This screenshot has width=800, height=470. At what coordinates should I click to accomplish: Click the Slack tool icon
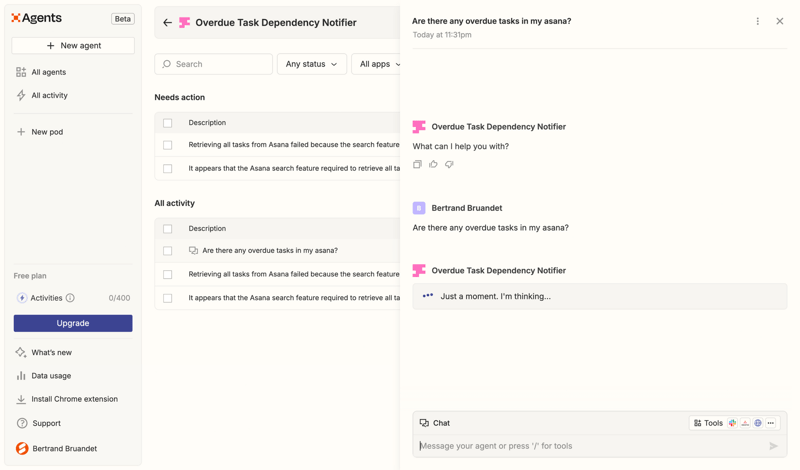[733, 423]
